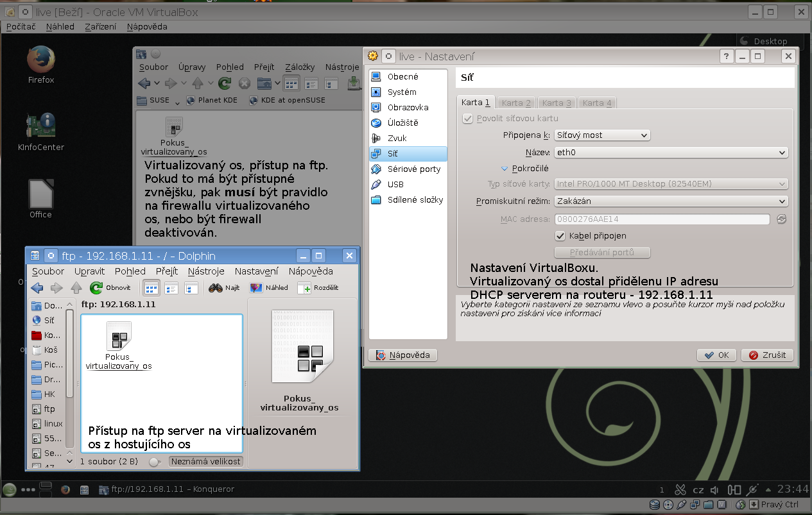Open Firefox desktop icon
This screenshot has height=515, width=812.
(41, 64)
